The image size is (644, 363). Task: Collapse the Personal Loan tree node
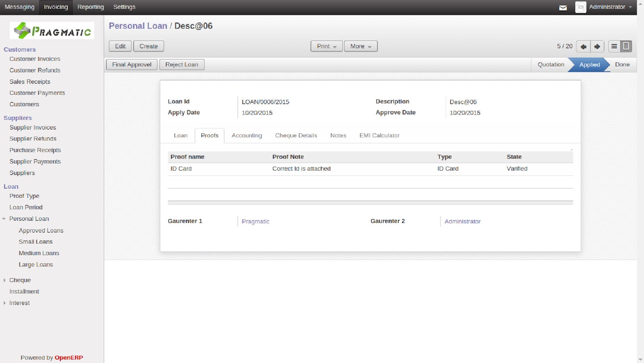[x=4, y=219]
